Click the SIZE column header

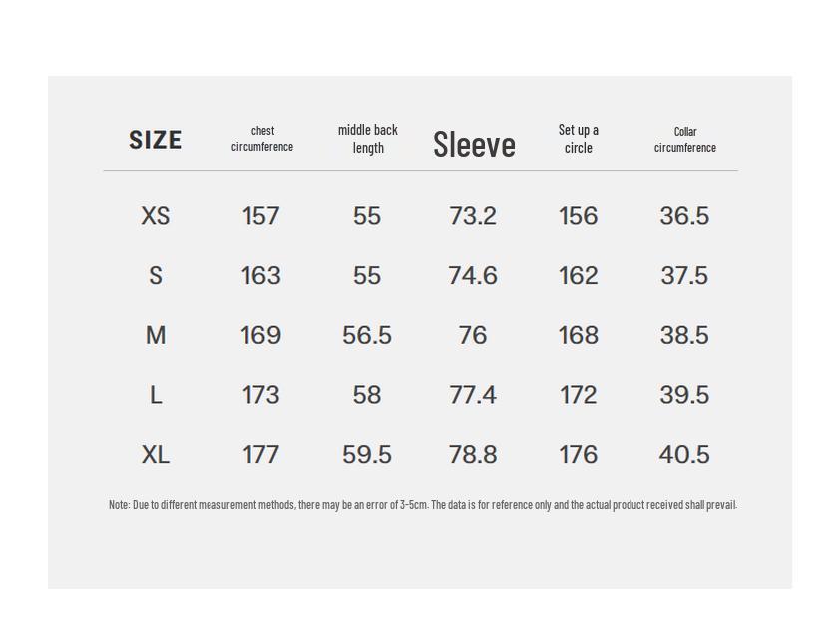point(156,140)
